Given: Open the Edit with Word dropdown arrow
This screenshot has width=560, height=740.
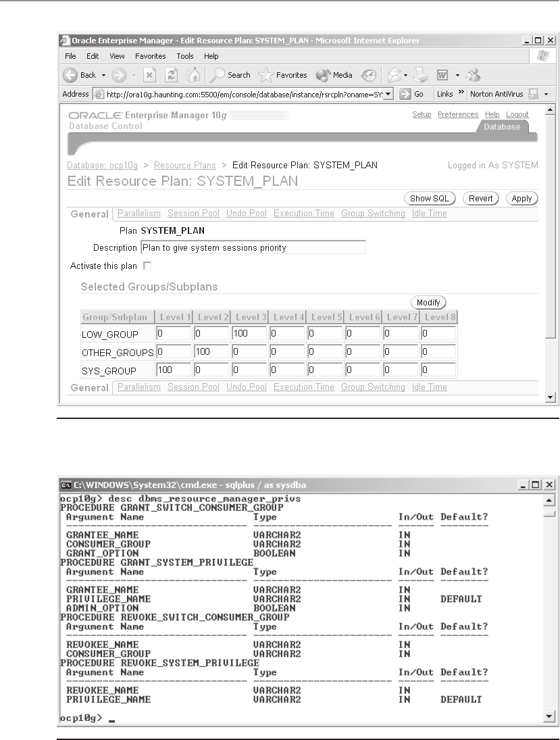Looking at the screenshot, I should pos(457,76).
